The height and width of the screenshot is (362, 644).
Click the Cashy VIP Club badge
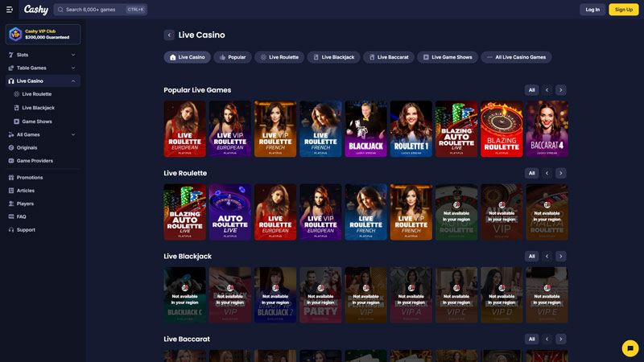click(x=43, y=34)
